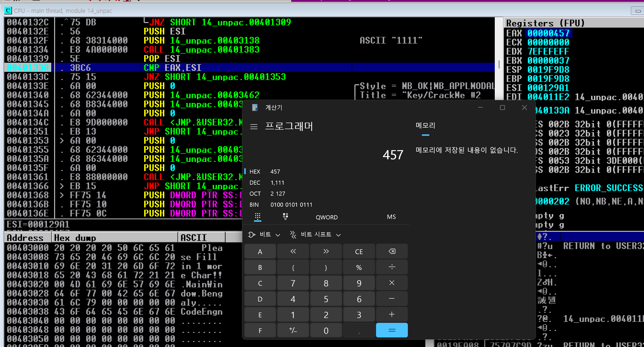
Task: Click the MS memory store button
Action: click(x=391, y=217)
